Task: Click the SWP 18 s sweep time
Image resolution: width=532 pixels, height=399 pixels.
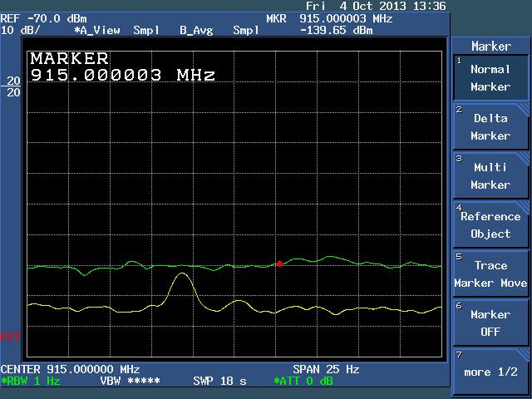Action: click(219, 381)
